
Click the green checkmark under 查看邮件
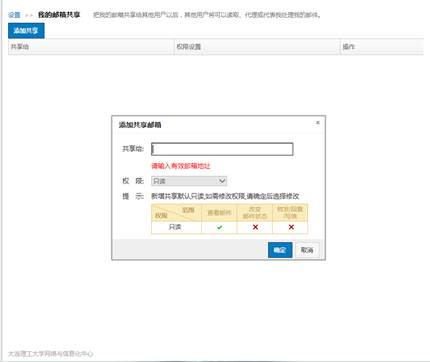(219, 227)
